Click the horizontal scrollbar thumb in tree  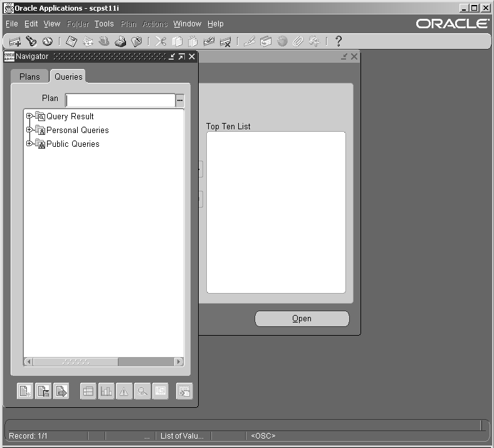coord(76,361)
